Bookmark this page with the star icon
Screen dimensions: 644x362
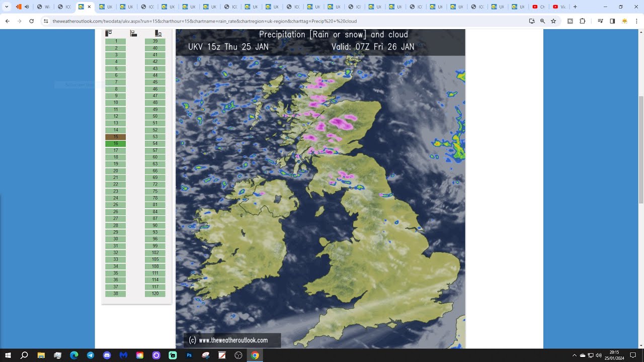click(x=553, y=21)
